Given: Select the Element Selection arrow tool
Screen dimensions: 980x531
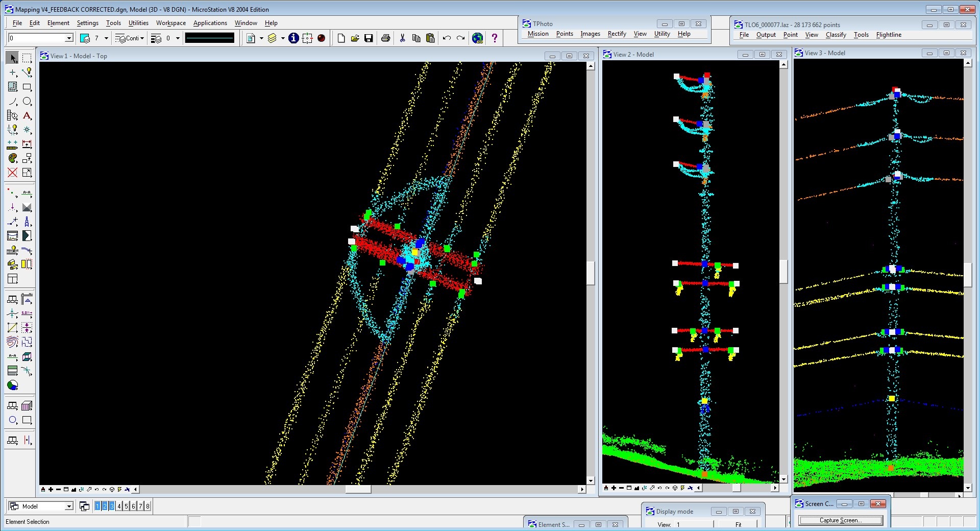Looking at the screenshot, I should click(13, 58).
